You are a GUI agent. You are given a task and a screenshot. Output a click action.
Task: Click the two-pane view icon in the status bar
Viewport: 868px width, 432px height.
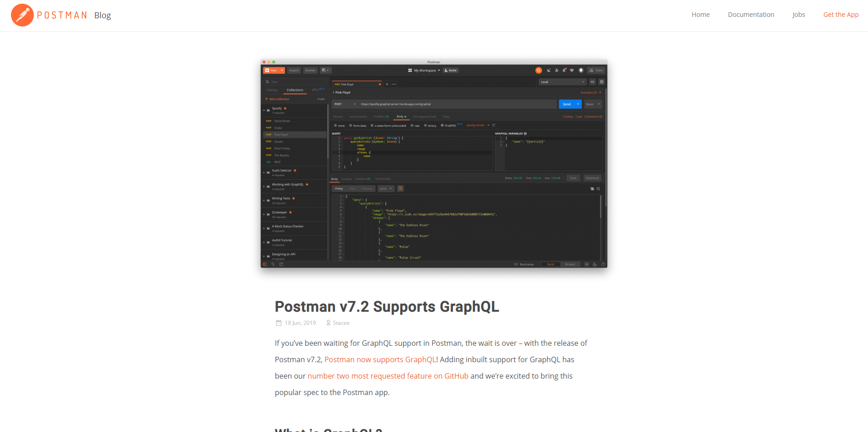pos(587,264)
